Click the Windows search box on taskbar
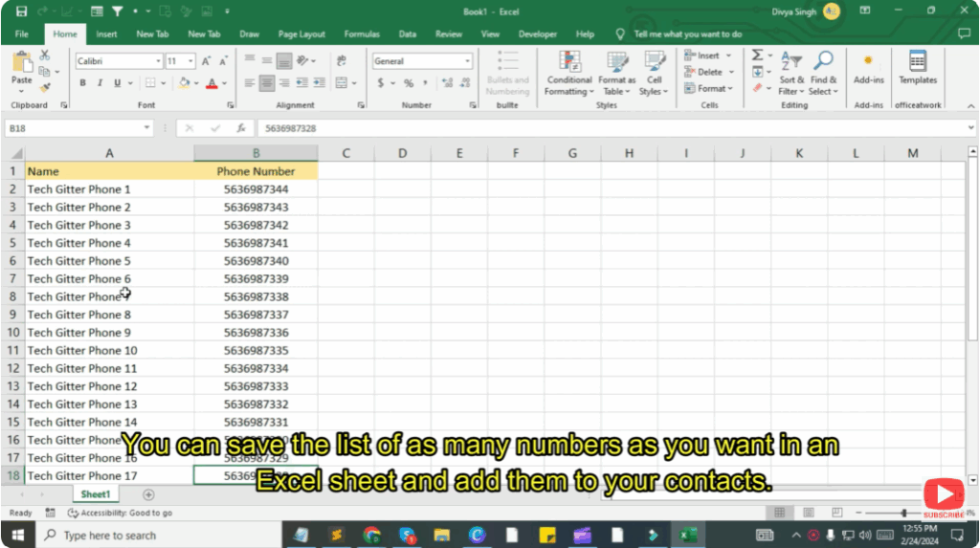Screen dimensions: 980x548 (160, 535)
